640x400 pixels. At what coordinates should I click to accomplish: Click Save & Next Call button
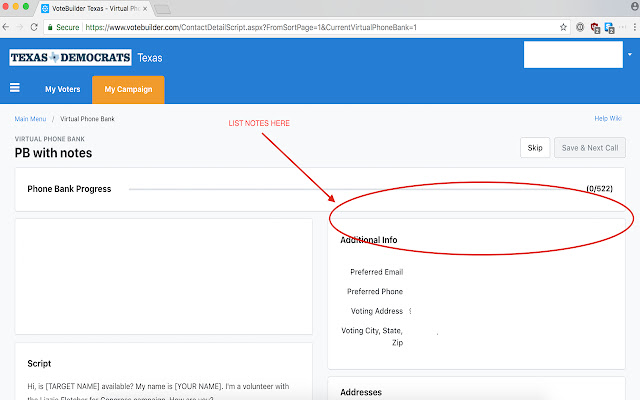pos(590,148)
